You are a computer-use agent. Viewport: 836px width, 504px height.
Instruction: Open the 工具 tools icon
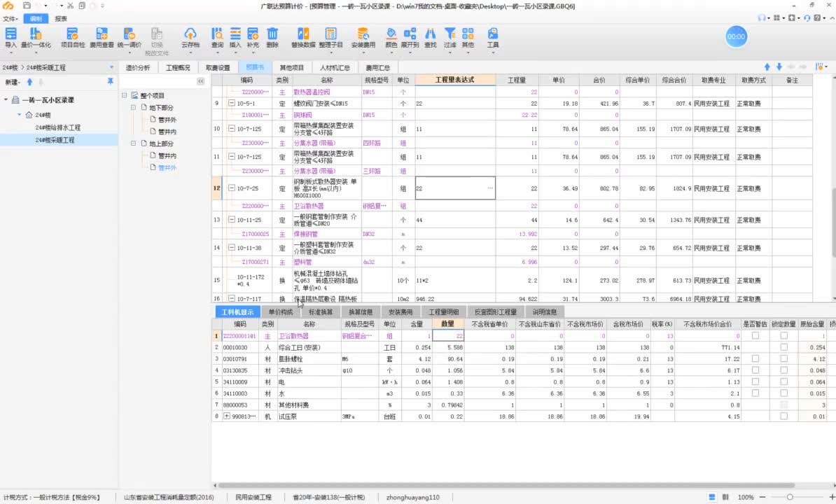[x=493, y=37]
